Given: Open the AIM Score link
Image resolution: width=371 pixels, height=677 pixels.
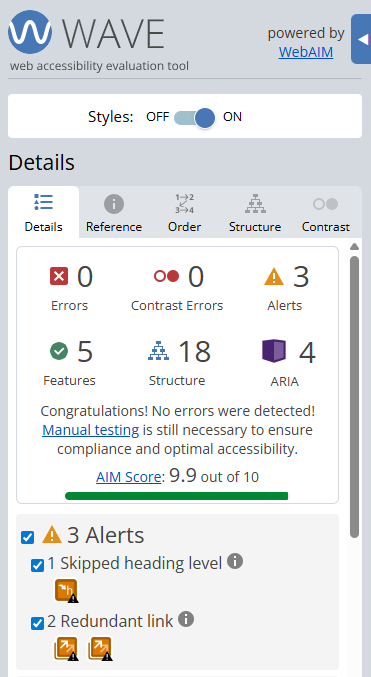Looking at the screenshot, I should (x=128, y=477).
